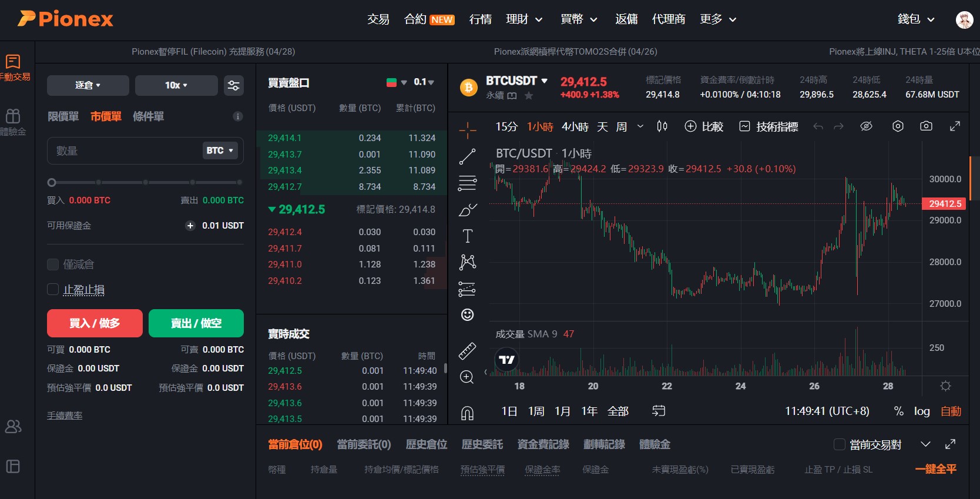The height and width of the screenshot is (499, 980).
Task: Click the sell / short button
Action: 196,323
